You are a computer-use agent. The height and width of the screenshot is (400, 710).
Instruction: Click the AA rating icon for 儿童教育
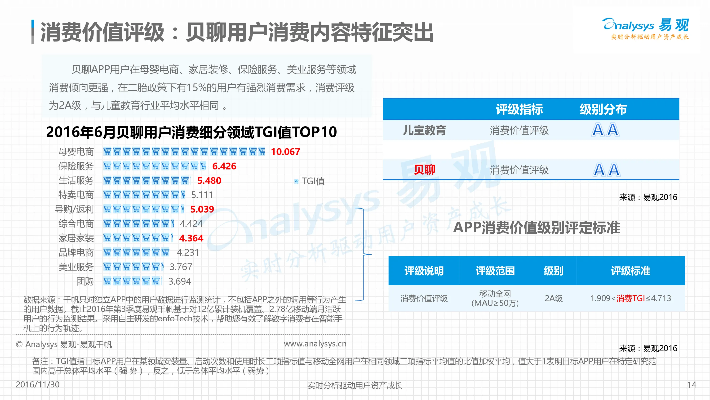[605, 129]
